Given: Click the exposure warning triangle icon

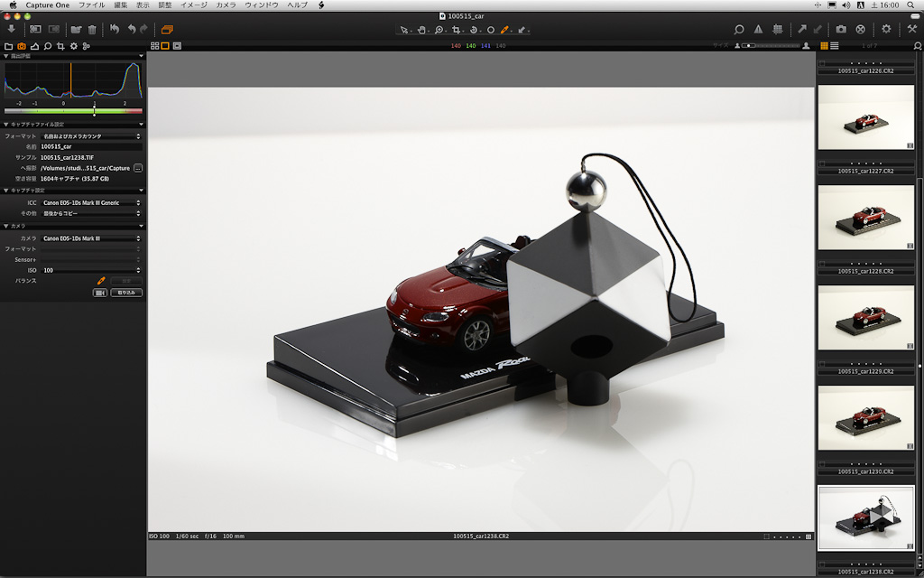Looking at the screenshot, I should 758,29.
